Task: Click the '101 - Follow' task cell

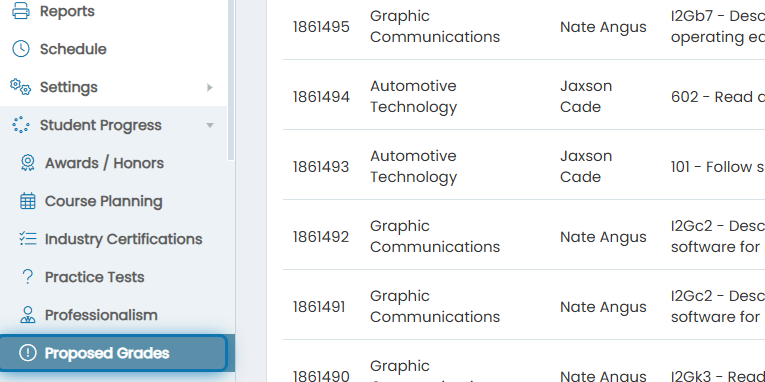Action: pyautogui.click(x=718, y=167)
